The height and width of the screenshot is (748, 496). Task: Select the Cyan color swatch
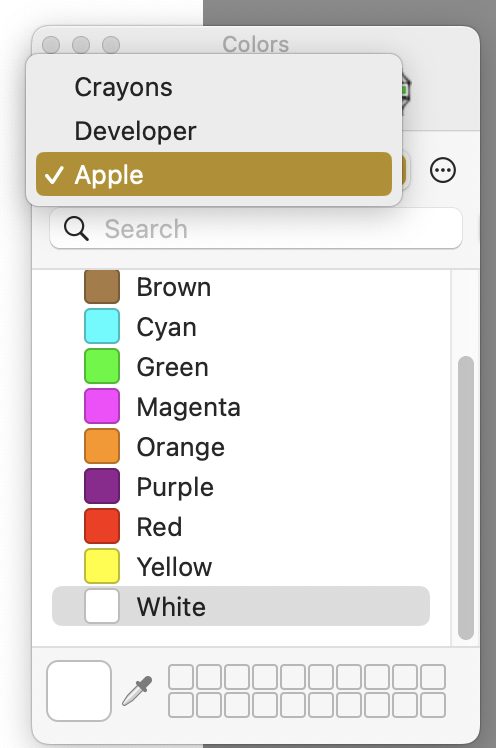tap(102, 326)
